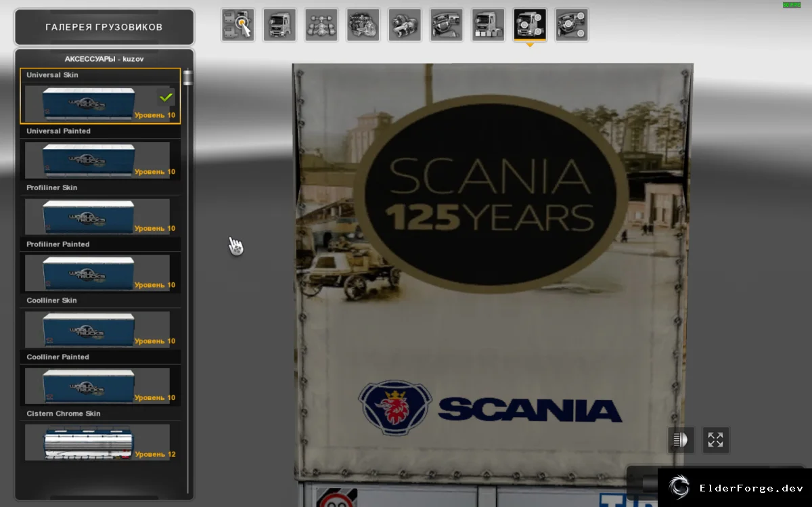Click the ГАЛЕРЕЯ ГРУЗОВИКОВ button
This screenshot has width=812, height=507.
click(x=104, y=27)
